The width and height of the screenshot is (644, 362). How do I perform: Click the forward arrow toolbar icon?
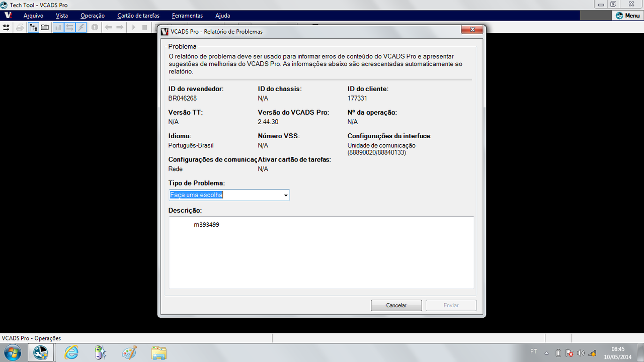120,27
